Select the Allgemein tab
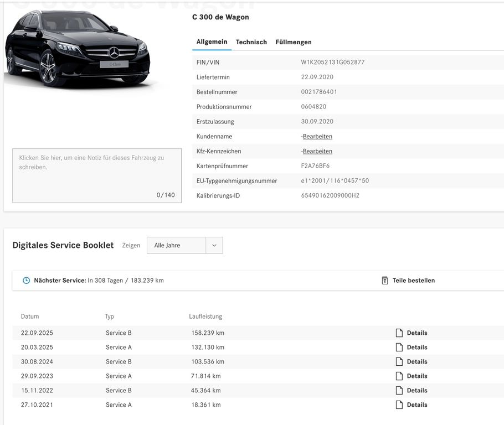The image size is (504, 425). 212,42
